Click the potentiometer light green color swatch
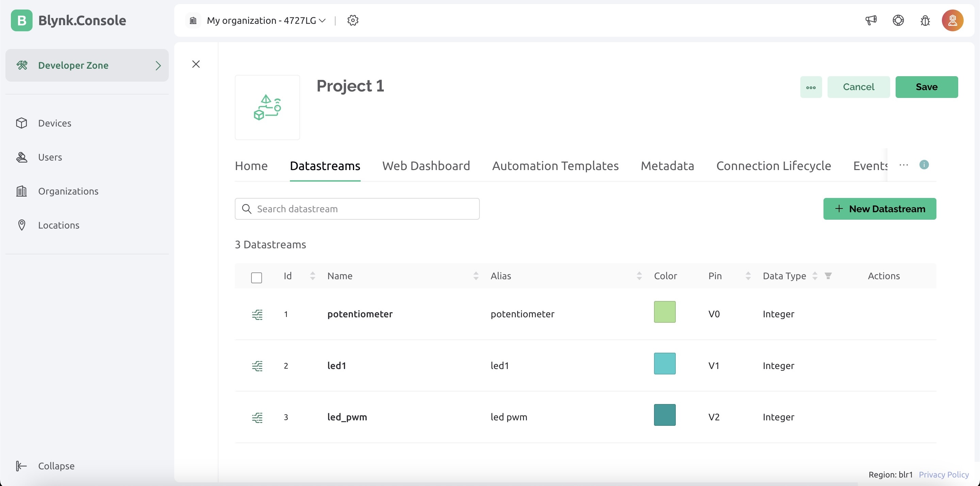Screen dimensions: 980x486 [x=665, y=312]
